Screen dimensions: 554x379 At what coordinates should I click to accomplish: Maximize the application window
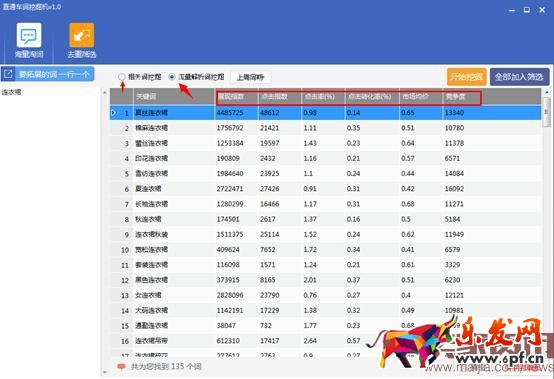[526, 10]
